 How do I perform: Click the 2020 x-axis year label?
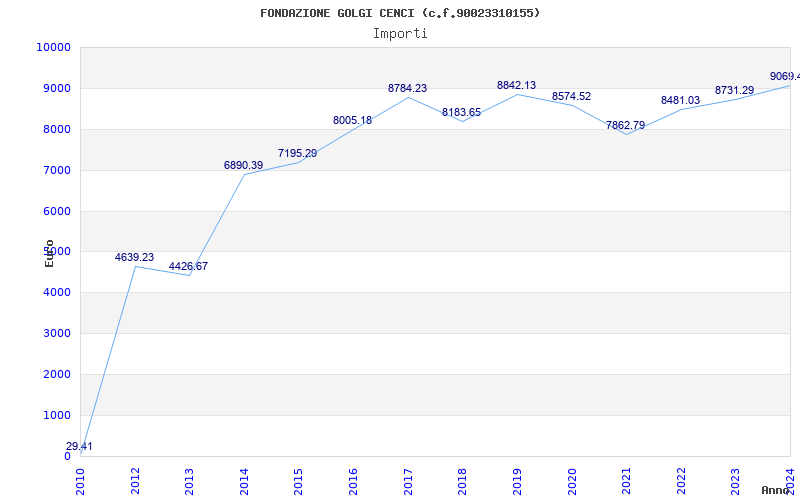click(571, 482)
